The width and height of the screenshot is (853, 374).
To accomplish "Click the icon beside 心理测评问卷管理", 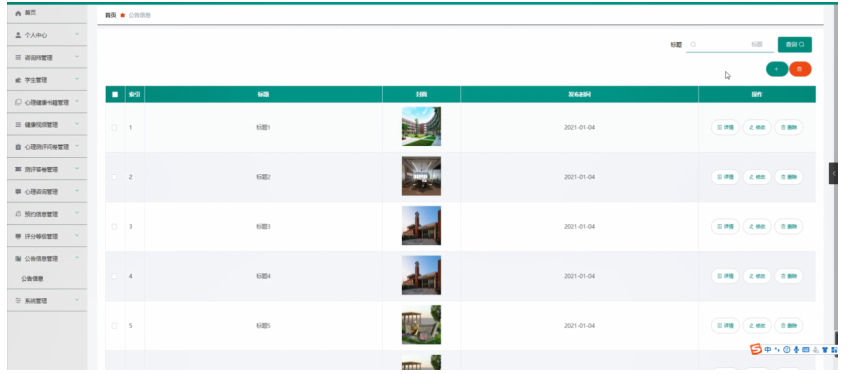I will point(18,147).
